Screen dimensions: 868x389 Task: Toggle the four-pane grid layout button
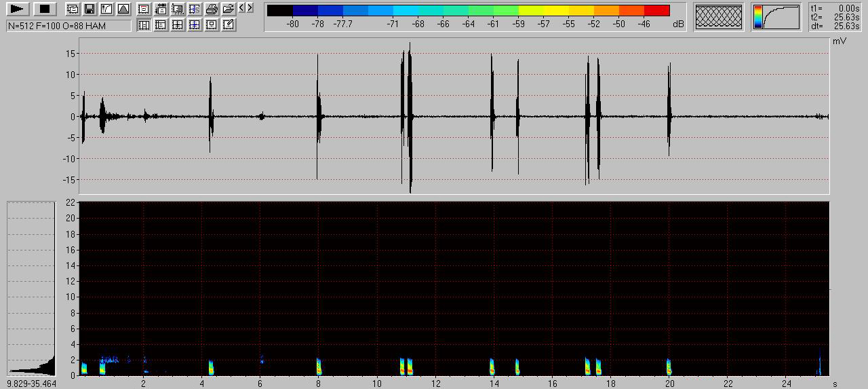178,25
